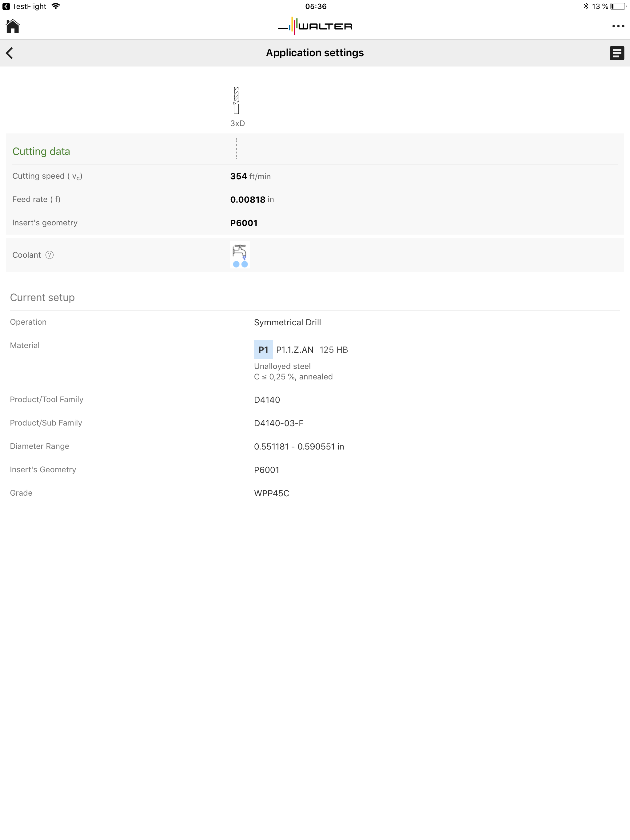Open the three-dot more options menu
Screen dimensions: 630x840
(618, 26)
